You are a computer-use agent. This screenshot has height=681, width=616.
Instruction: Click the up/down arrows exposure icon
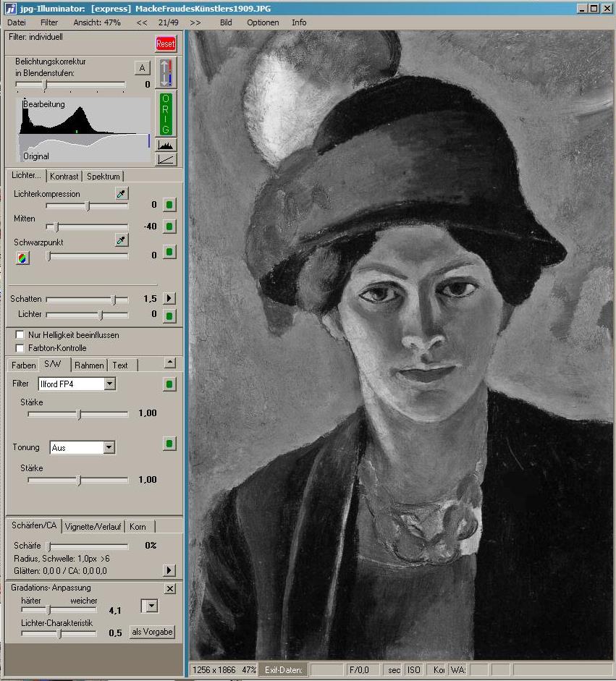click(166, 72)
